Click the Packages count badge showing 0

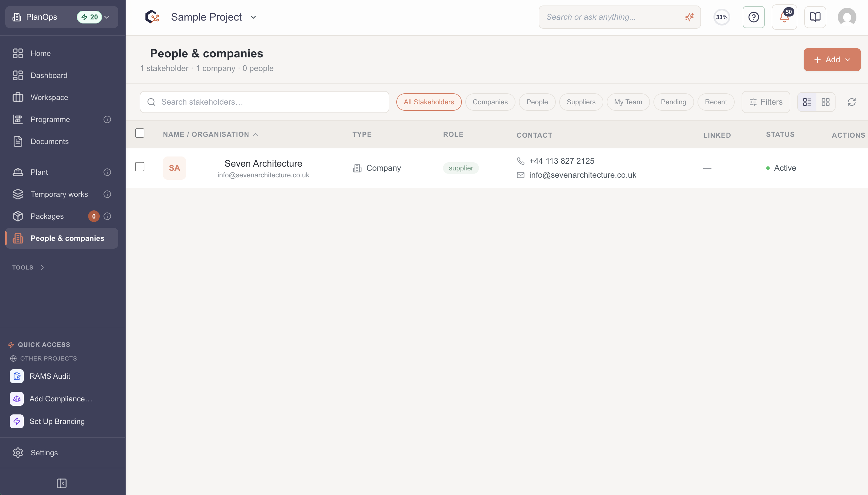coord(94,216)
